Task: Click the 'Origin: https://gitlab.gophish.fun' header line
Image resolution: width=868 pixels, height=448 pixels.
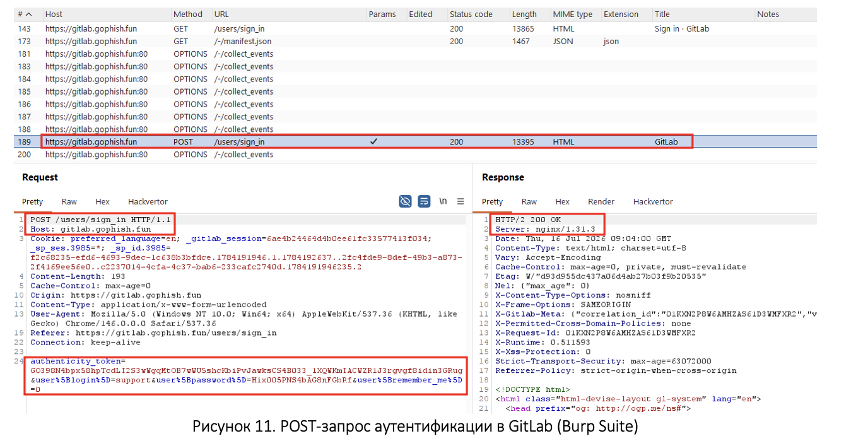Action: coord(116,295)
